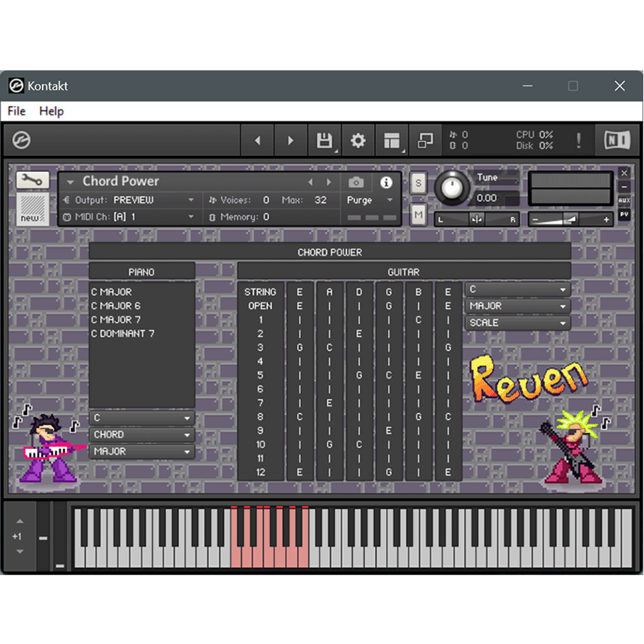Open the guitar SCALE mode dropdown

tap(518, 323)
